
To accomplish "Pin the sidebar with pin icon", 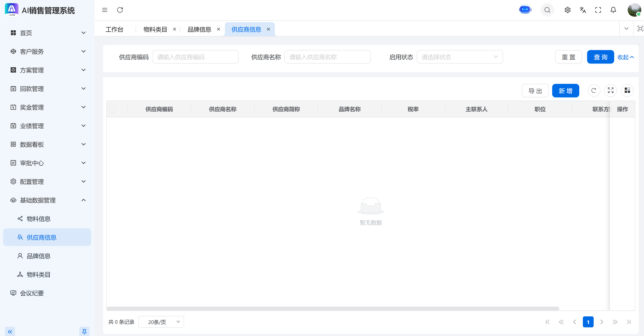I will pos(84,332).
